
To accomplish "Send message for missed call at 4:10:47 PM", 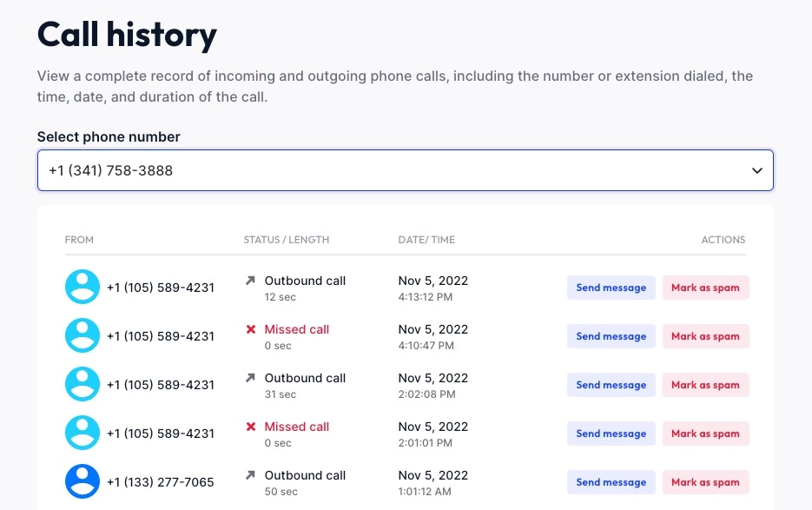I will [x=611, y=336].
